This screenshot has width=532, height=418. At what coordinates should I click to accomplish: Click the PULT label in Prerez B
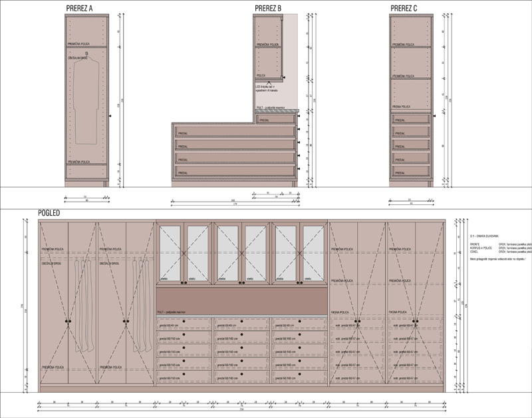(270, 107)
